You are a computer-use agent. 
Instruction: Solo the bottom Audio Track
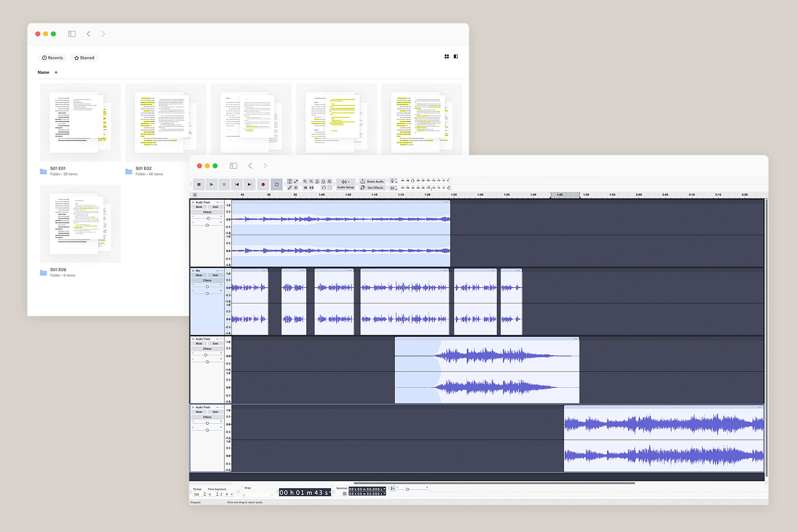click(x=215, y=412)
